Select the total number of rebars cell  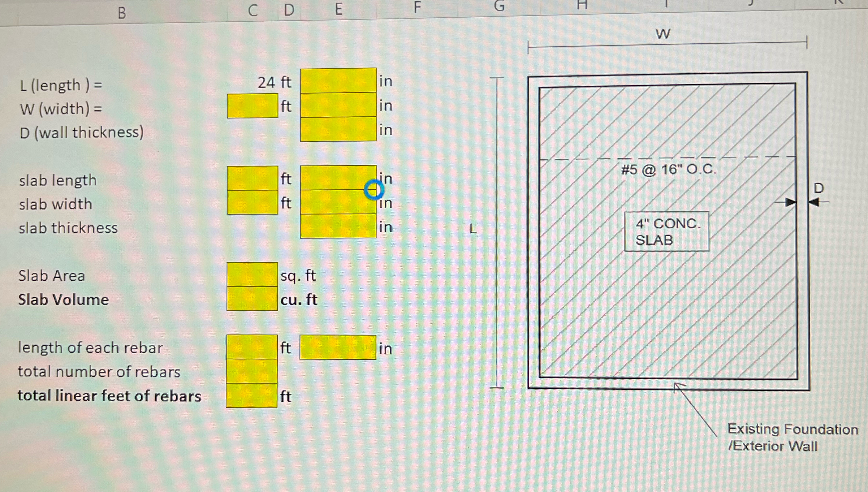252,371
